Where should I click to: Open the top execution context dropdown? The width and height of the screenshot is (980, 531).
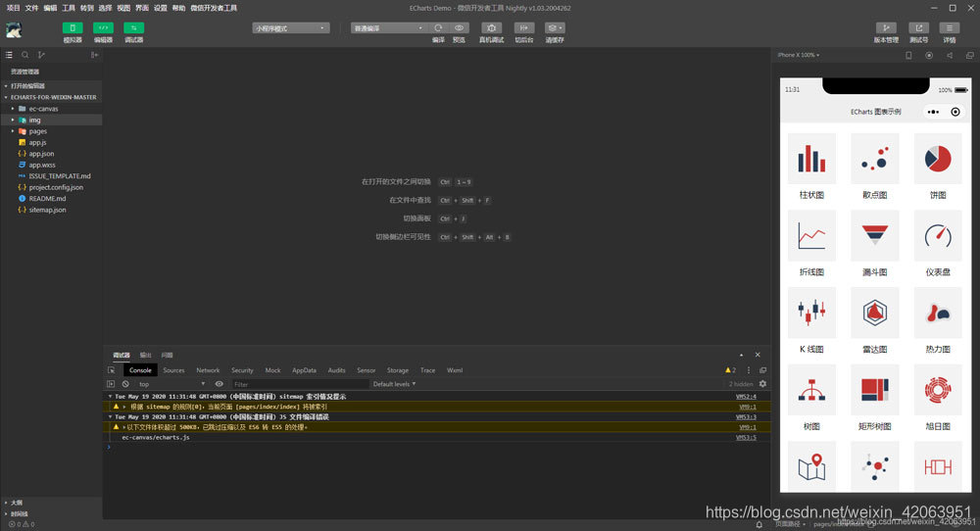pyautogui.click(x=171, y=384)
